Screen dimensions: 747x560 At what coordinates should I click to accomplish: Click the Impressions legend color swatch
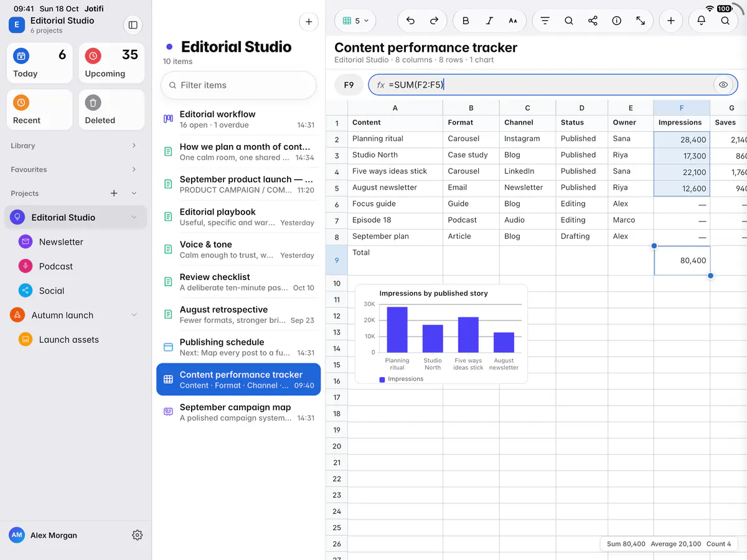(382, 379)
